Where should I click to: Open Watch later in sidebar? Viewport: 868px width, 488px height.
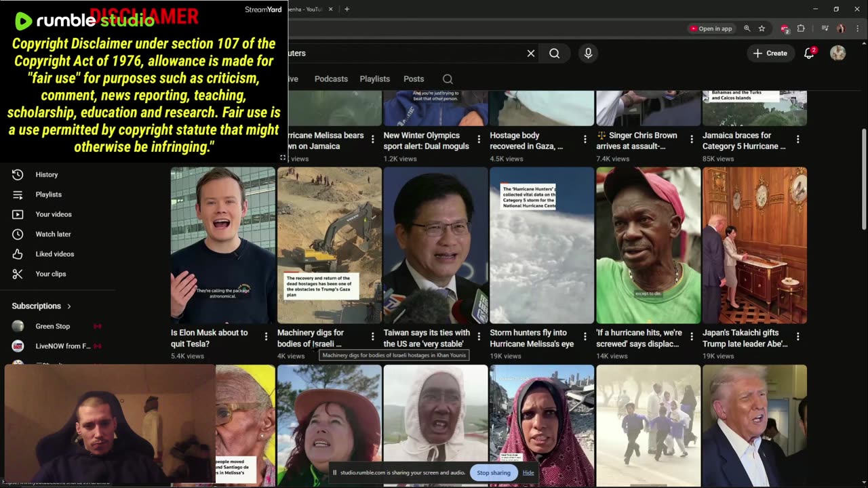53,235
